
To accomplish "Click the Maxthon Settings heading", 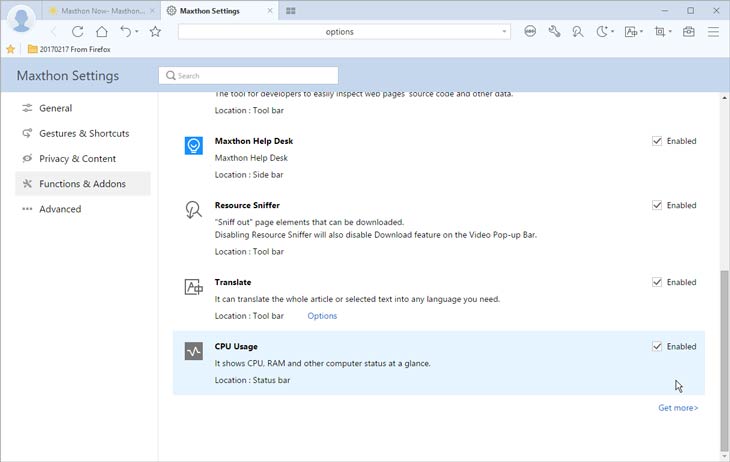I will pyautogui.click(x=68, y=75).
